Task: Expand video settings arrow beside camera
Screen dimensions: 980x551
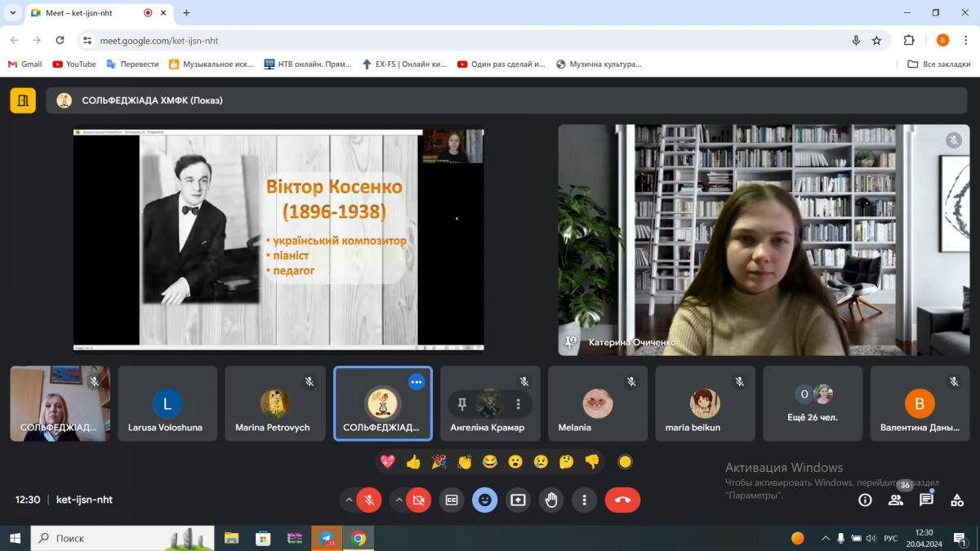Action: (x=399, y=500)
